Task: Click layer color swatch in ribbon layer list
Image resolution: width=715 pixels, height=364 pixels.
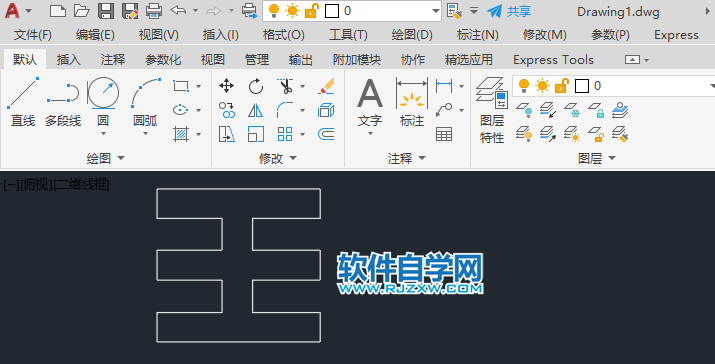Action: [582, 86]
